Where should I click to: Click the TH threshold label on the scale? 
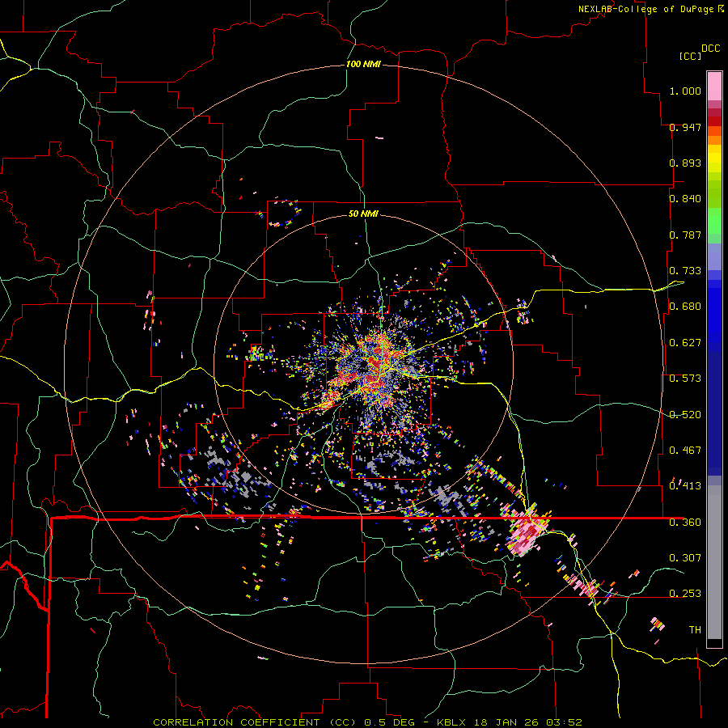coord(695,630)
